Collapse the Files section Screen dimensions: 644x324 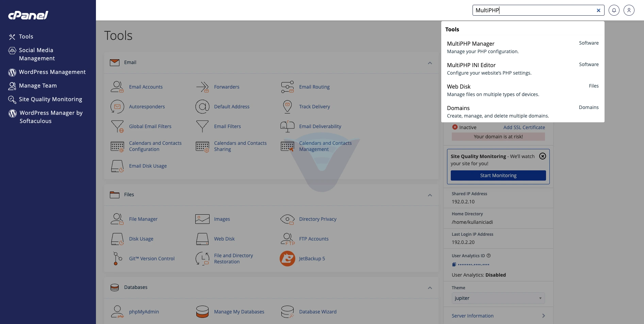pos(430,195)
